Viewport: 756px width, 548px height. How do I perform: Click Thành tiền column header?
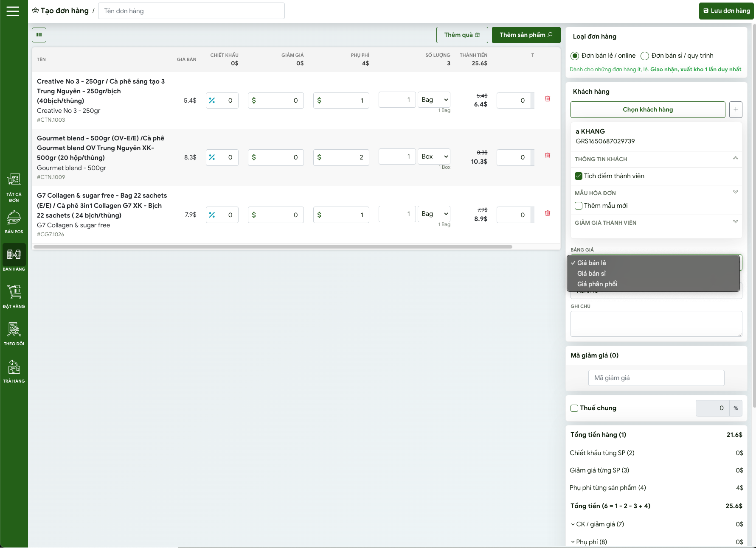(x=474, y=55)
